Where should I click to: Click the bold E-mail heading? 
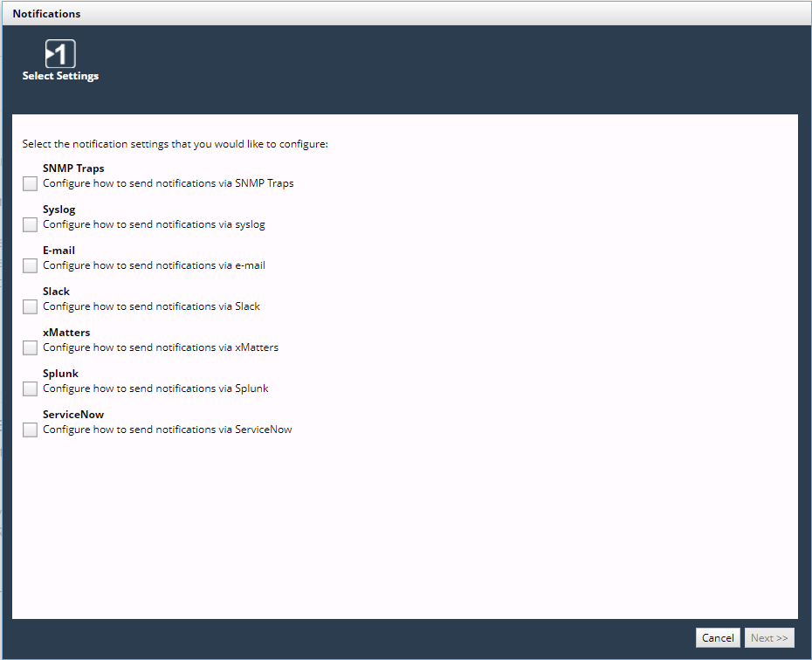click(58, 251)
